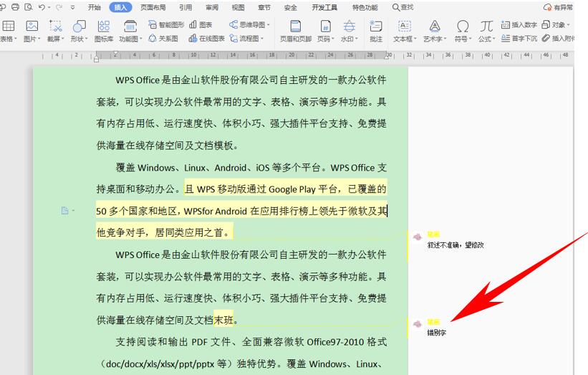Viewport: 588px width, 375px height.
Task: Expand the 符号 dropdown arrow
Action: [x=471, y=39]
